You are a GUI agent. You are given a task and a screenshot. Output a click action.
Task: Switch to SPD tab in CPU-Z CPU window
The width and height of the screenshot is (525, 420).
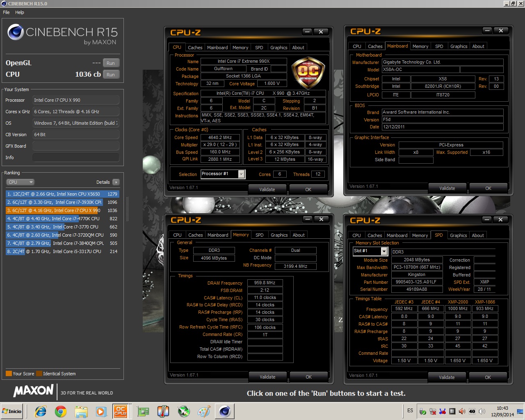pyautogui.click(x=259, y=48)
